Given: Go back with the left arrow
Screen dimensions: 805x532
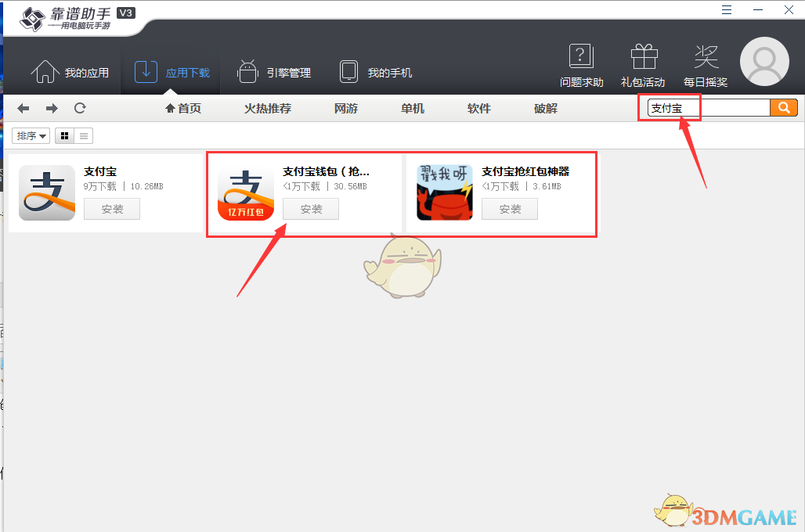Looking at the screenshot, I should [x=23, y=108].
